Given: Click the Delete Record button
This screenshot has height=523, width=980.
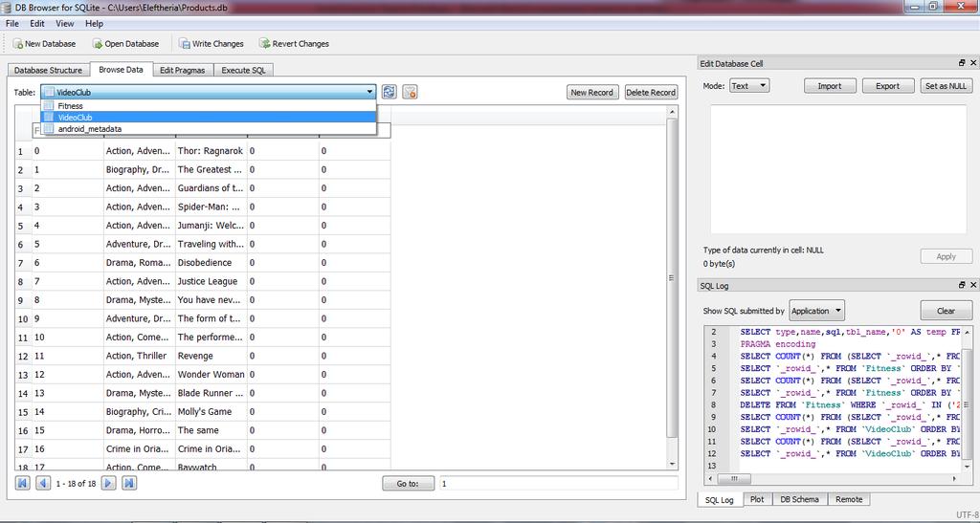Looking at the screenshot, I should click(x=651, y=93).
